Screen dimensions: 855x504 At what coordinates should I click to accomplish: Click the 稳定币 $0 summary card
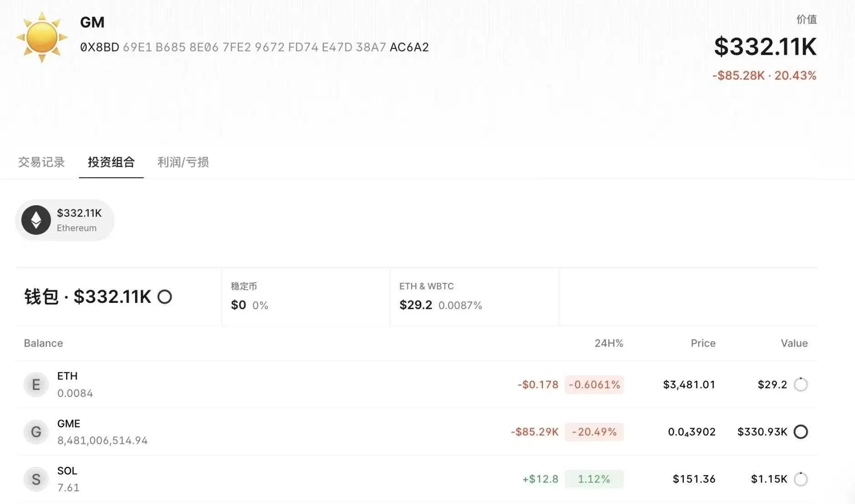306,296
